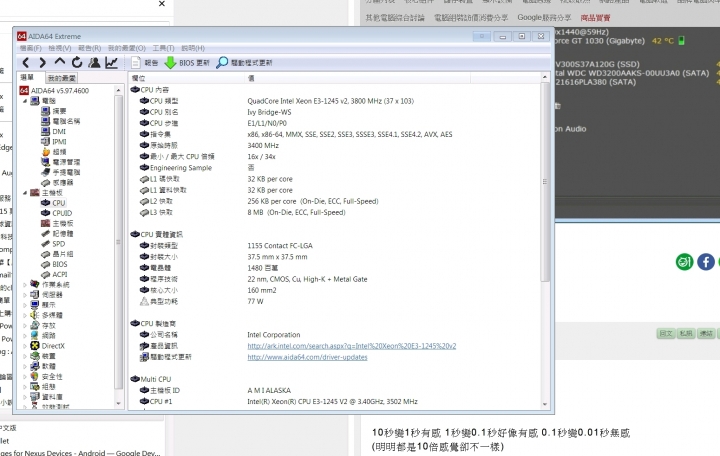Screen dimensions: 720x456
Task: Click the 值 value column header
Action: tap(357, 78)
